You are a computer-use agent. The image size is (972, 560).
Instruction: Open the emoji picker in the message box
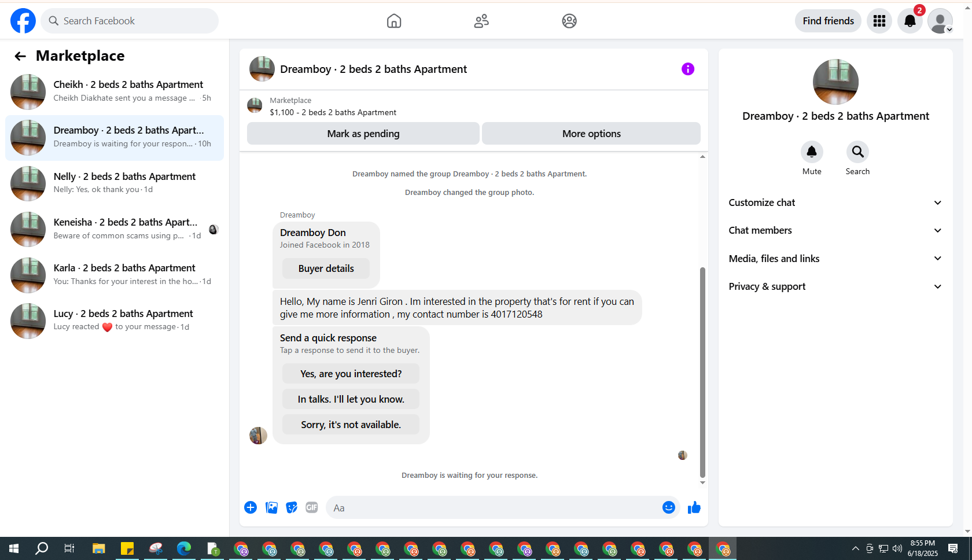pyautogui.click(x=669, y=507)
